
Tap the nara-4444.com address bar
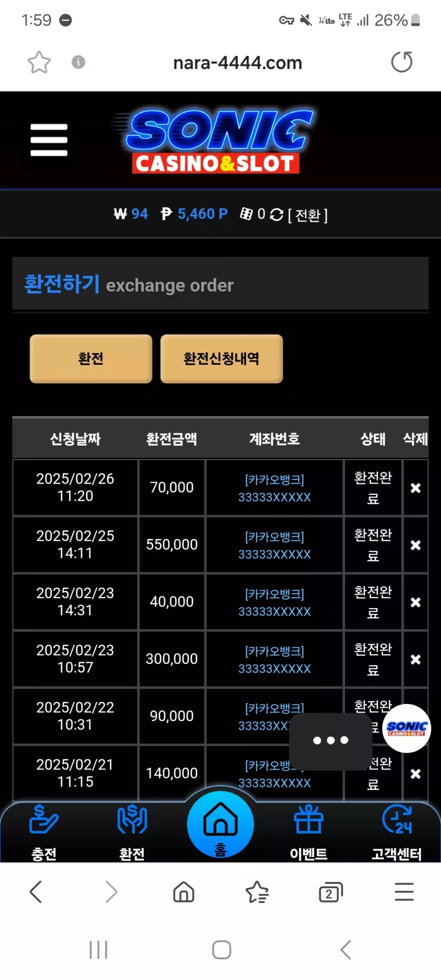(x=238, y=63)
